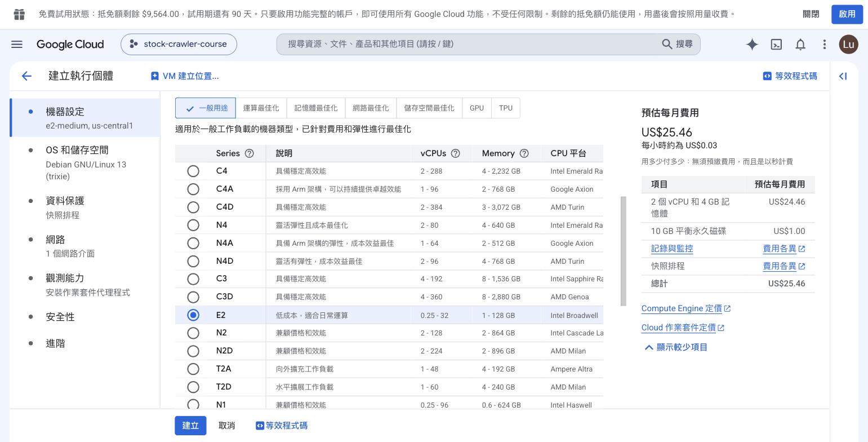Click the 啟用 activate button

(x=847, y=14)
